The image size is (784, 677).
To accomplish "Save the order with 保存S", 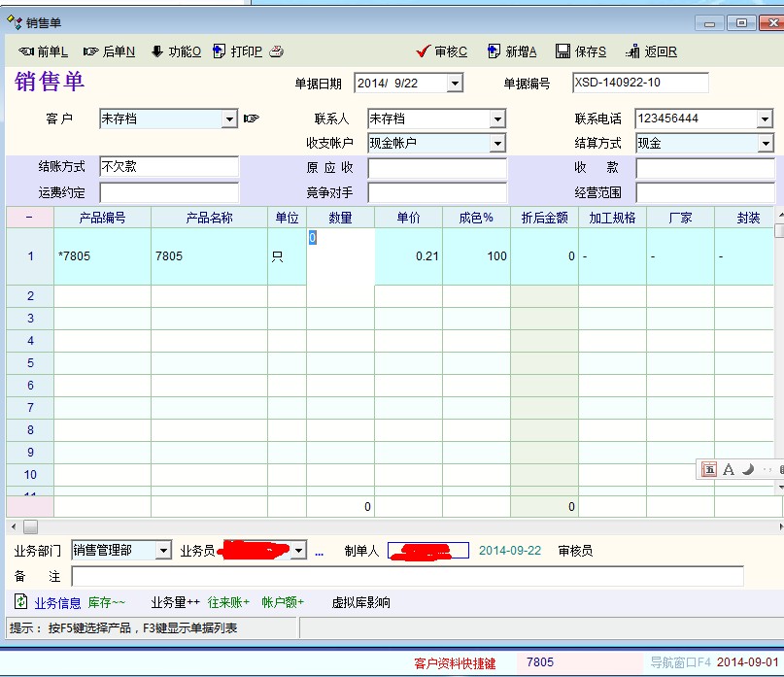I will coord(581,51).
